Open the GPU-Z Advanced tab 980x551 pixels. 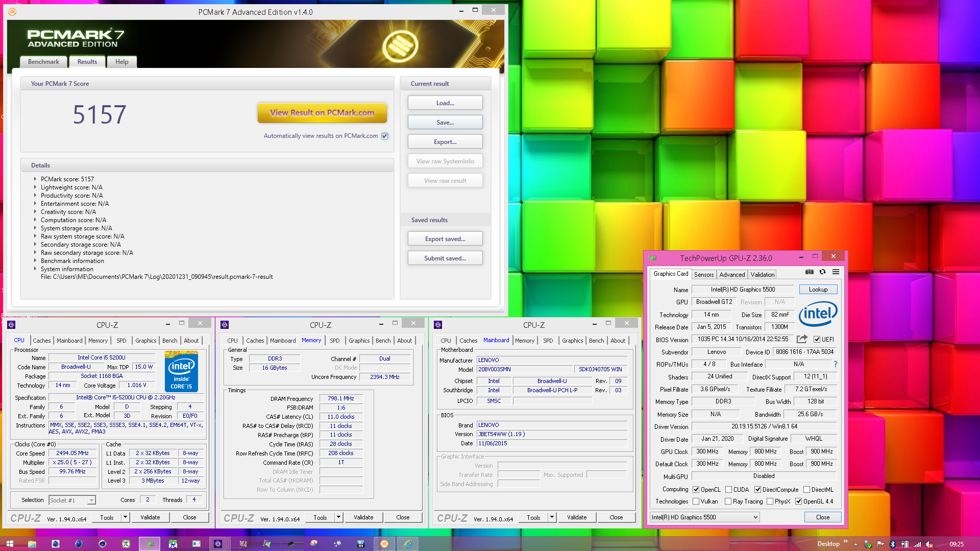point(732,275)
